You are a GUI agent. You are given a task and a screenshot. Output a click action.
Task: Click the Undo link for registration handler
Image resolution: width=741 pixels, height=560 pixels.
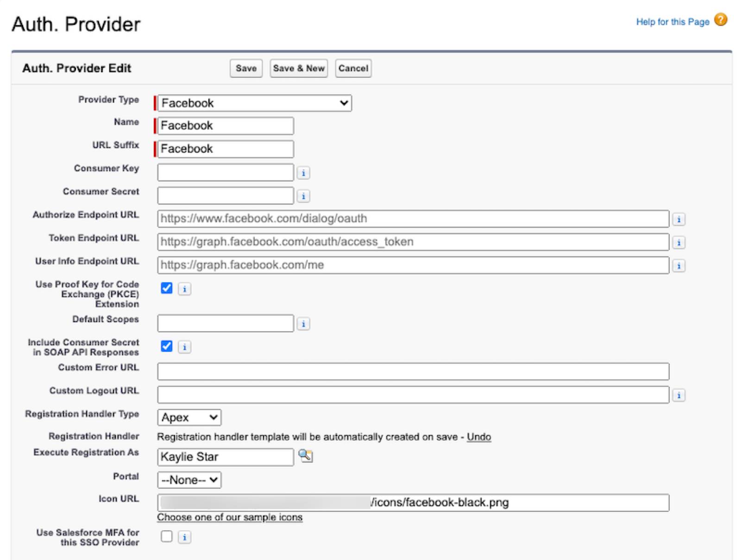(x=479, y=437)
